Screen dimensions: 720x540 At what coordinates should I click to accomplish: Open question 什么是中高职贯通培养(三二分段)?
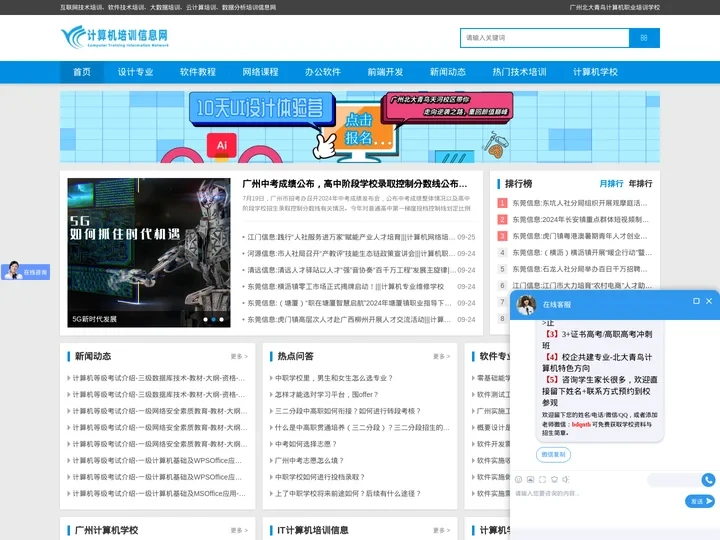(362, 428)
